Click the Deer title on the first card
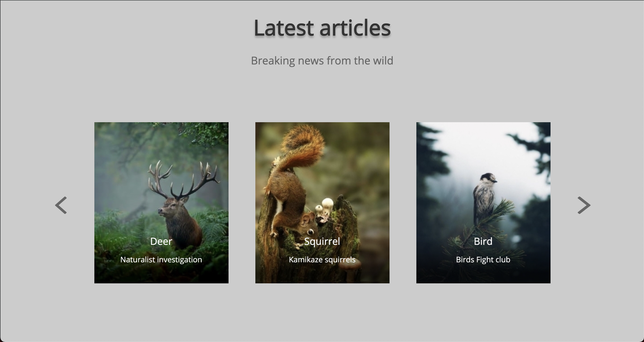 [161, 241]
